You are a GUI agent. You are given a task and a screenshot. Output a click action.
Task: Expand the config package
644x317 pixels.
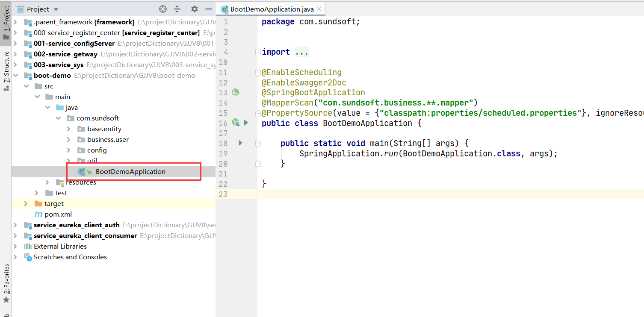pos(69,150)
